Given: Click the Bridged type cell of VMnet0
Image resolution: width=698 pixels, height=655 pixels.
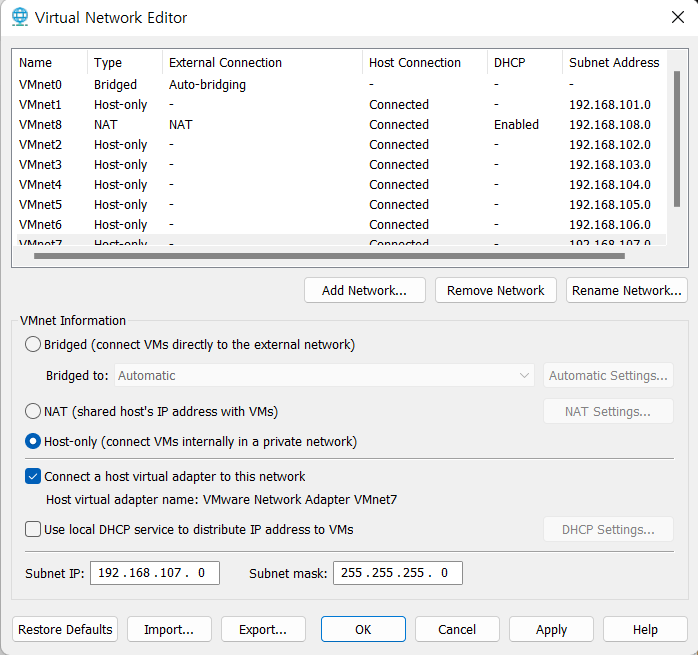Looking at the screenshot, I should pyautogui.click(x=115, y=85).
